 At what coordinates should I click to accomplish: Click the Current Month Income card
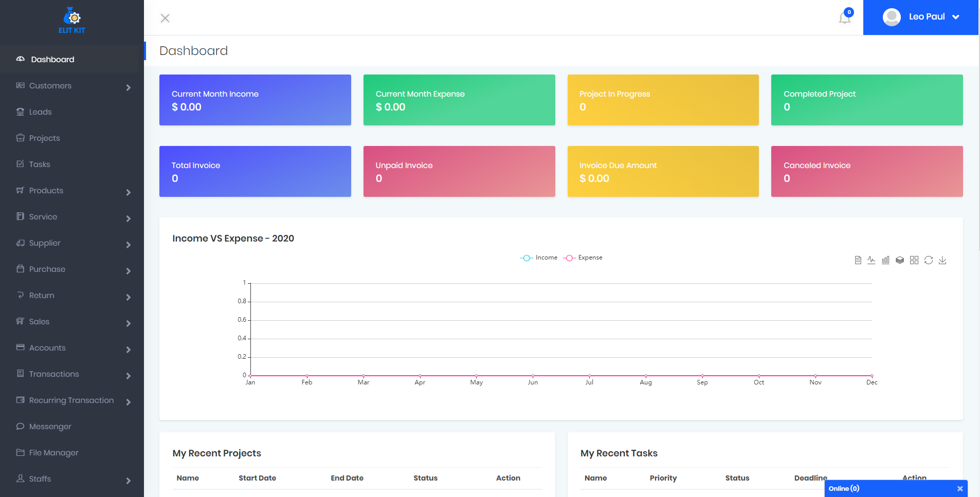click(x=255, y=100)
